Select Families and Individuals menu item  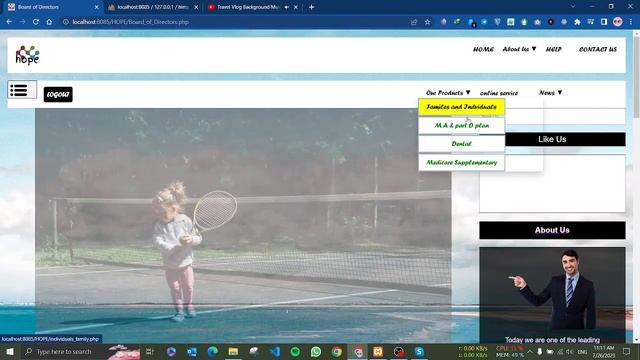461,107
